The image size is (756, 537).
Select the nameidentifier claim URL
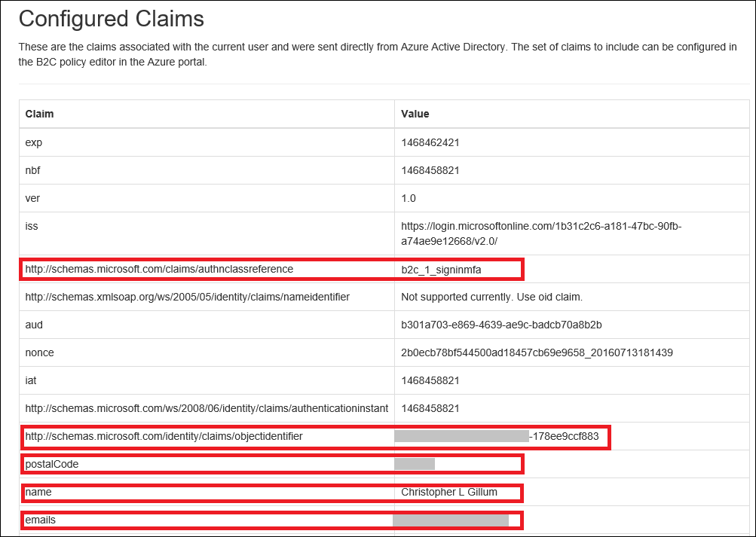(187, 297)
